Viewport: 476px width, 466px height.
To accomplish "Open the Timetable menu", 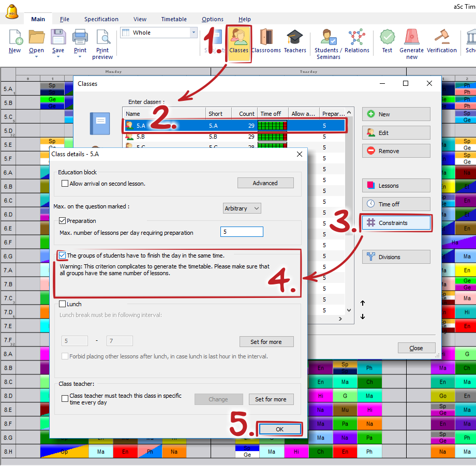I will tap(174, 19).
